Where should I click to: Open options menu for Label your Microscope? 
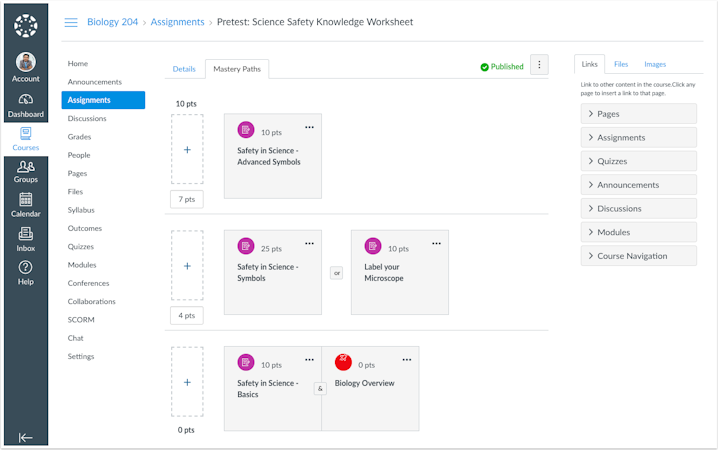point(436,244)
